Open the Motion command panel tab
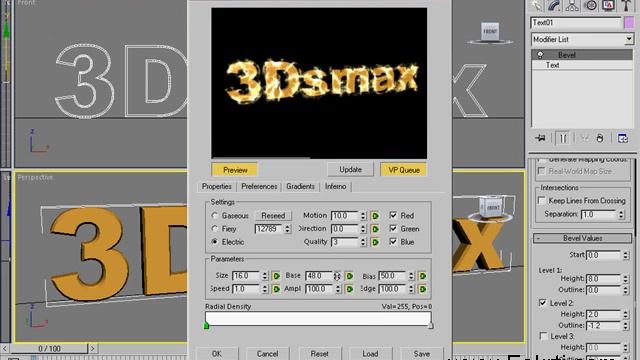The width and height of the screenshot is (640, 360). [590, 5]
